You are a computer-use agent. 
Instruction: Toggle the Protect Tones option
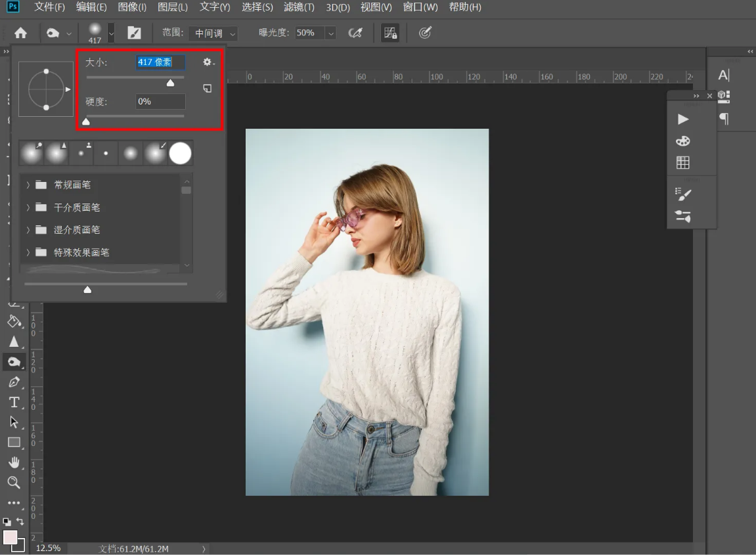[390, 33]
